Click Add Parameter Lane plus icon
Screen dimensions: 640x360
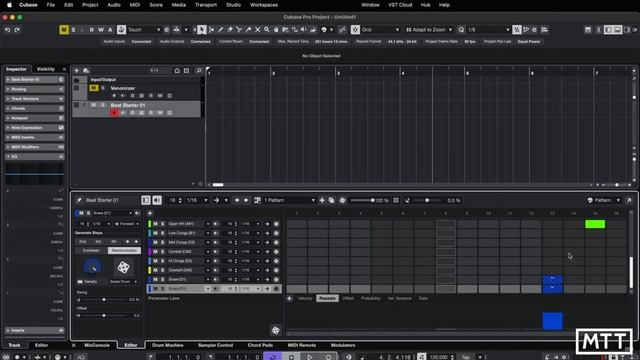click(289, 298)
